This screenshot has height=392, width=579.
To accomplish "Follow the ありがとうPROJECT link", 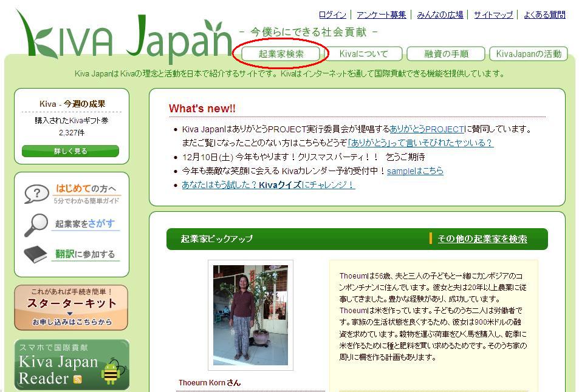I will [x=427, y=129].
